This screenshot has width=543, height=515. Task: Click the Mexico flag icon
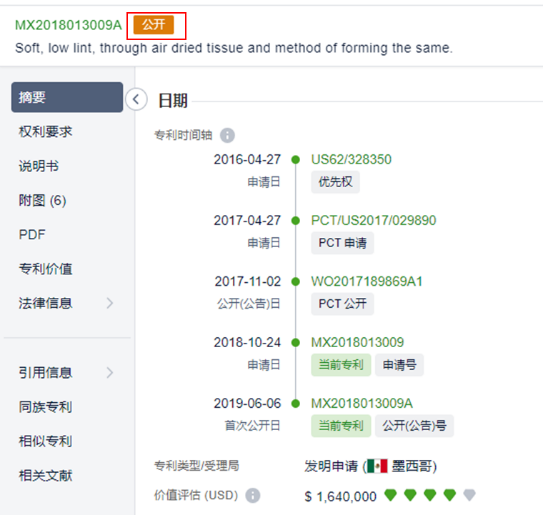tap(377, 466)
